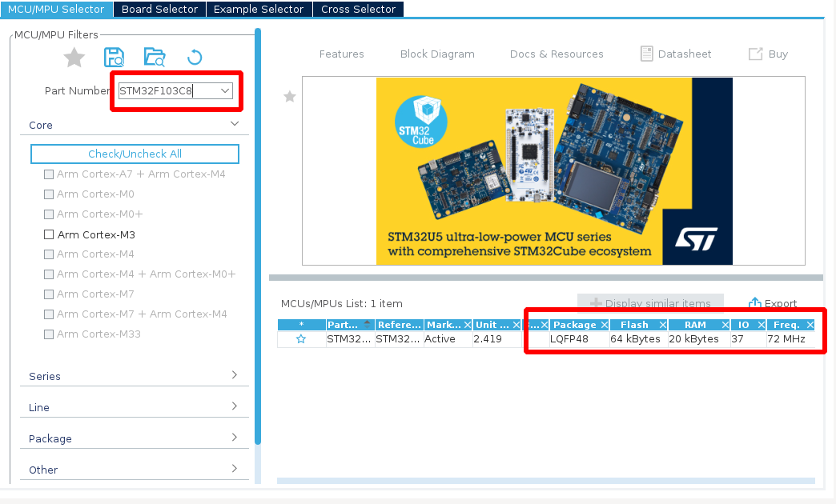
Task: Remove the RAM column with X
Action: [x=725, y=325]
